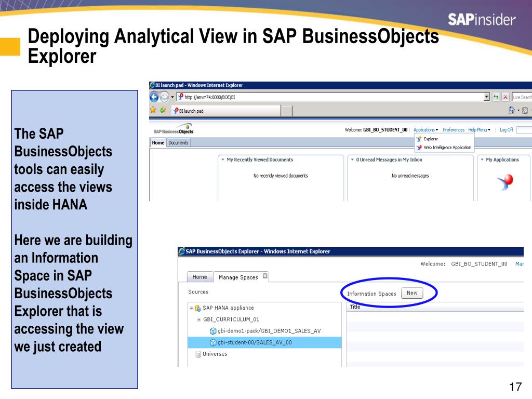Viewport: 532px width, 399px height.
Task: Launch the red ball application icon in My Applications
Action: pos(505,182)
